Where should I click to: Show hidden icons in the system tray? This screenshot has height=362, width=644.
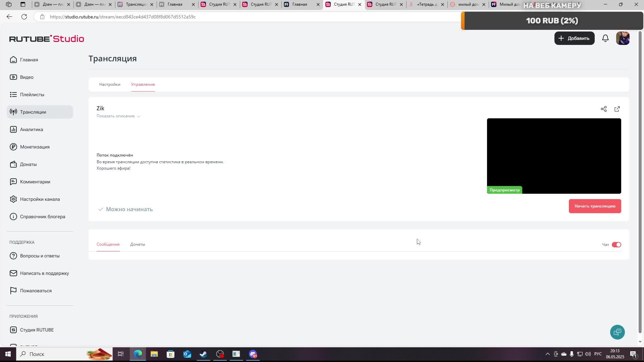[547, 354]
